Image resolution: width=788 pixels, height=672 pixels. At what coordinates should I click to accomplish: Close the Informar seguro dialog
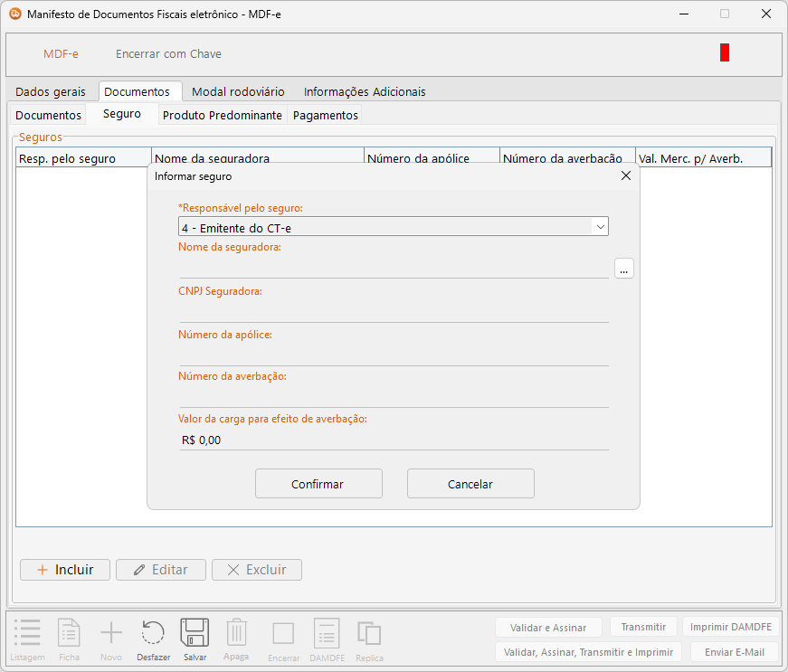(x=625, y=176)
